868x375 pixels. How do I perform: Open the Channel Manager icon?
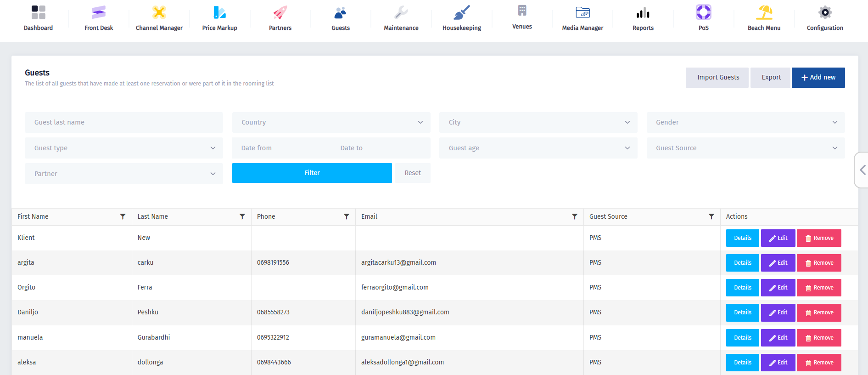[x=159, y=12]
